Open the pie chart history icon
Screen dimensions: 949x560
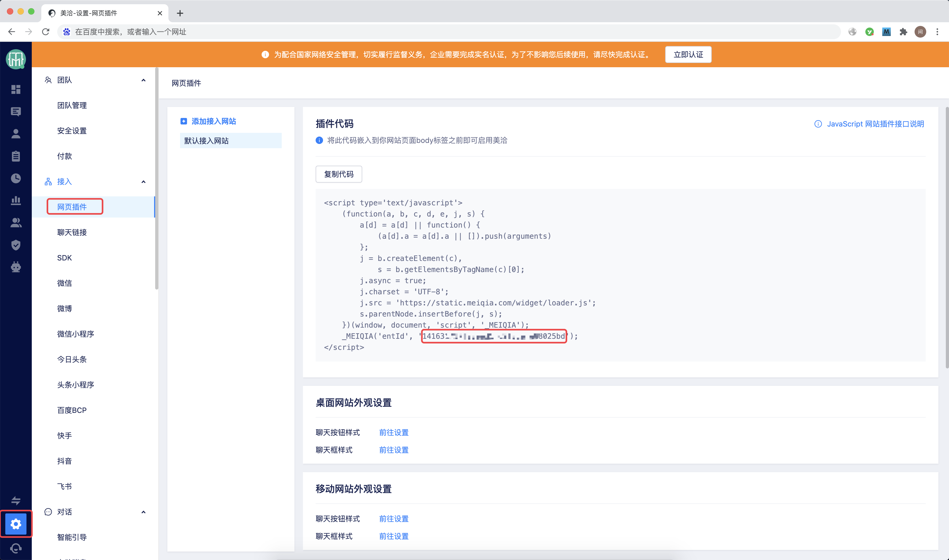[x=16, y=178]
